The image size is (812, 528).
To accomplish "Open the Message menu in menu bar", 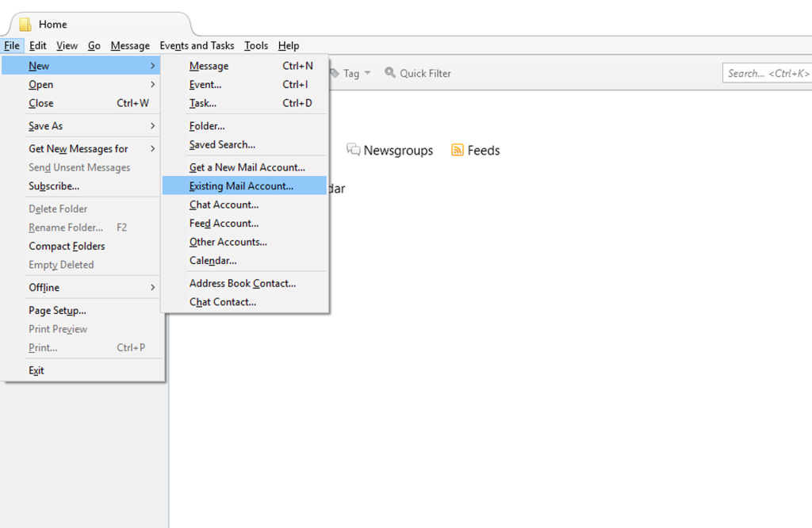I will pos(130,45).
